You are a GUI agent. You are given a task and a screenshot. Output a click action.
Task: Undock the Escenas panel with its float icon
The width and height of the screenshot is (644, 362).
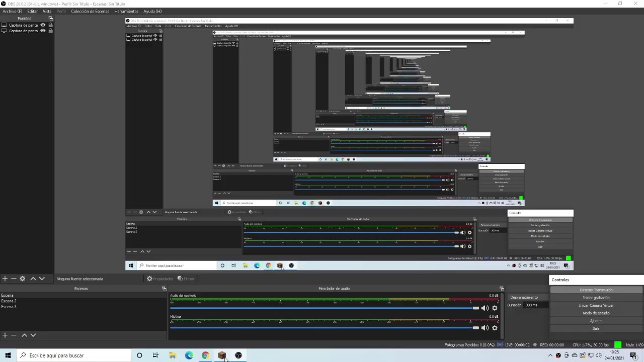[x=164, y=289]
